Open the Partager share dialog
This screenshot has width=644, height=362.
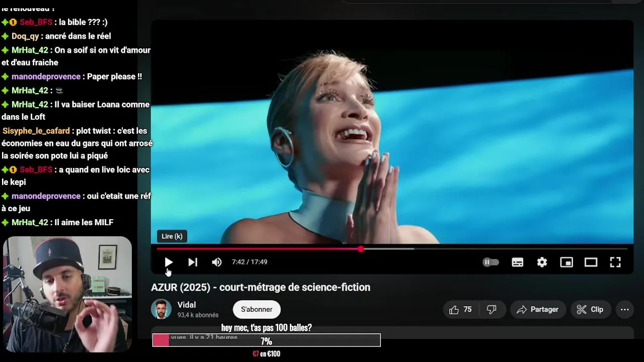click(538, 310)
